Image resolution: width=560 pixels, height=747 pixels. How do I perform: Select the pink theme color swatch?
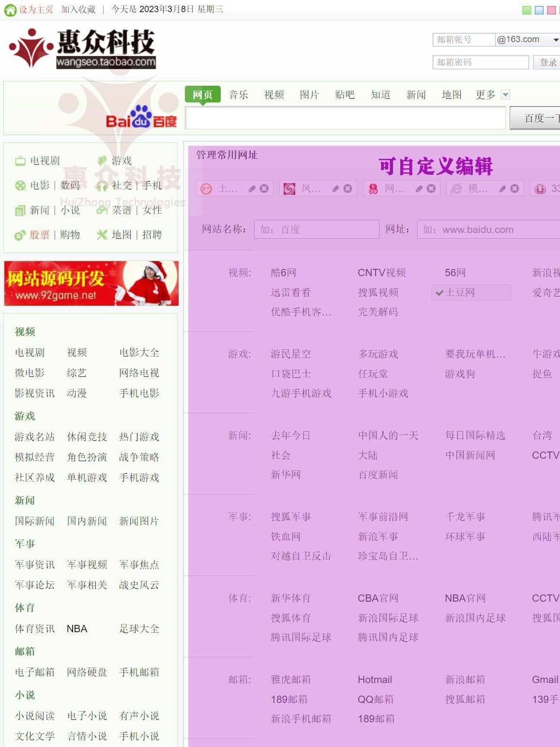(551, 10)
